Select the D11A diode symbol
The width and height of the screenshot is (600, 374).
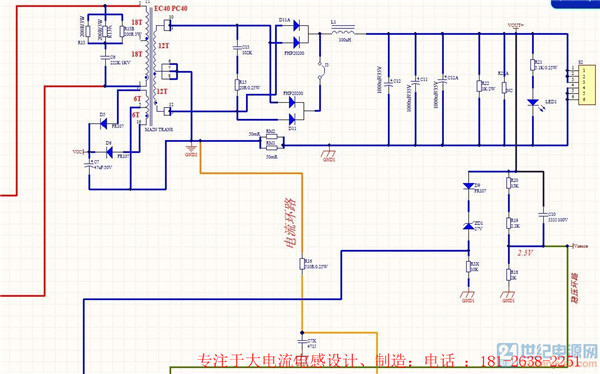pyautogui.click(x=297, y=26)
